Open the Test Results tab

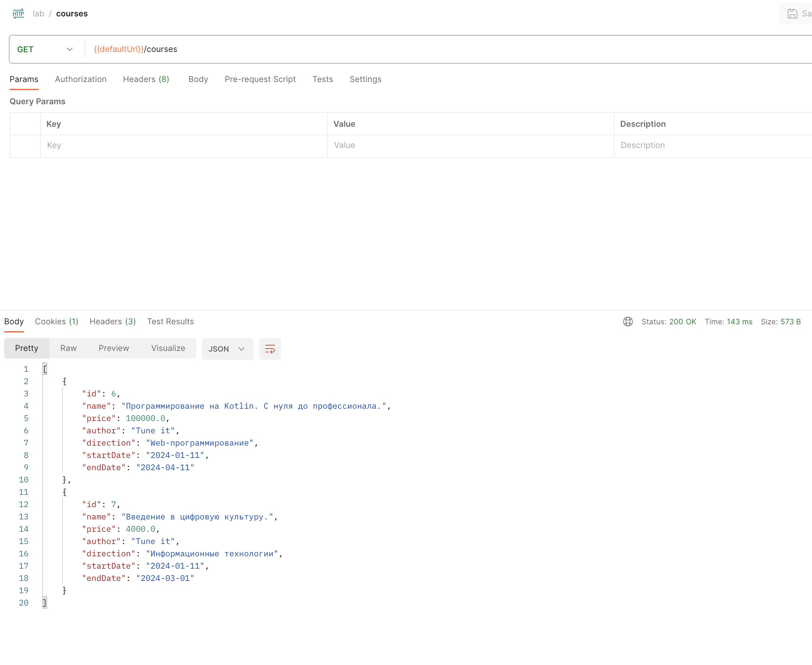click(x=170, y=321)
